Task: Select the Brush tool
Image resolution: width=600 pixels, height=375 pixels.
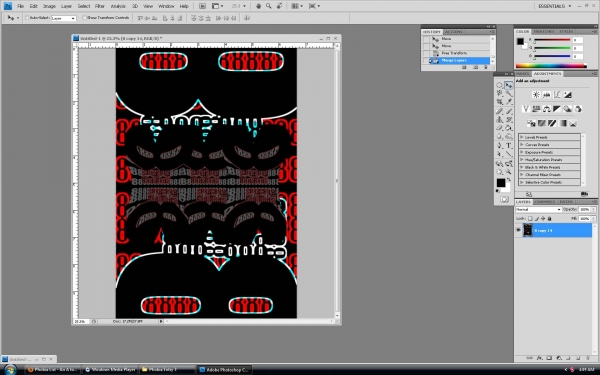Action: click(509, 111)
